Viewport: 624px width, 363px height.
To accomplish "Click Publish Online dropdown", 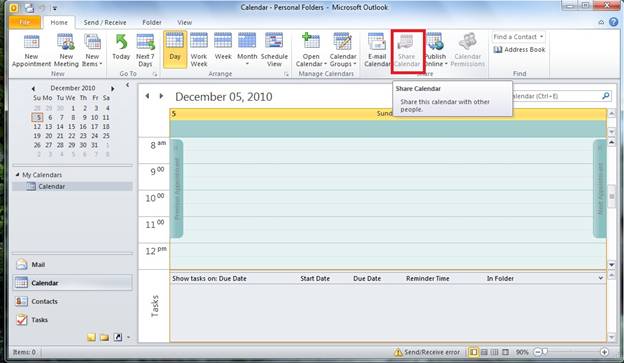I will (436, 51).
